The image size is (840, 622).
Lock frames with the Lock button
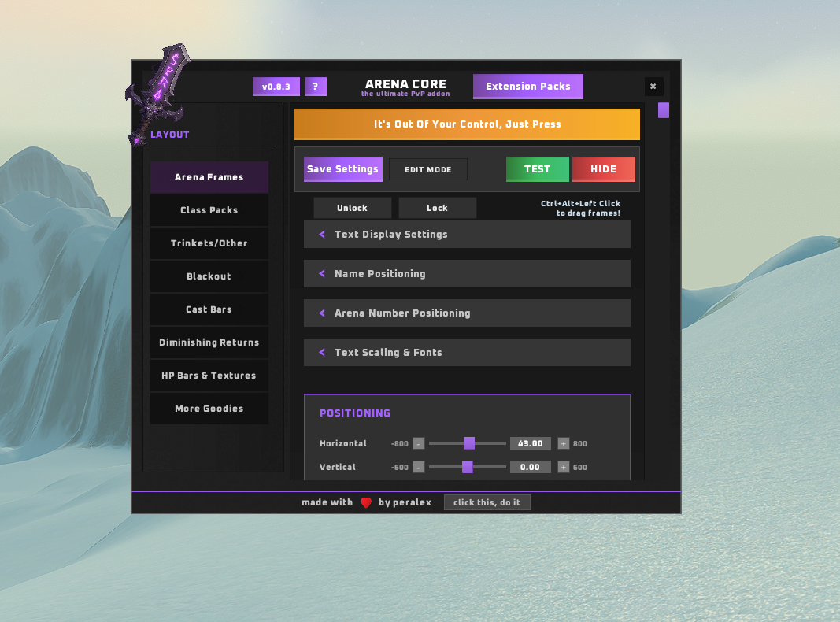click(437, 208)
